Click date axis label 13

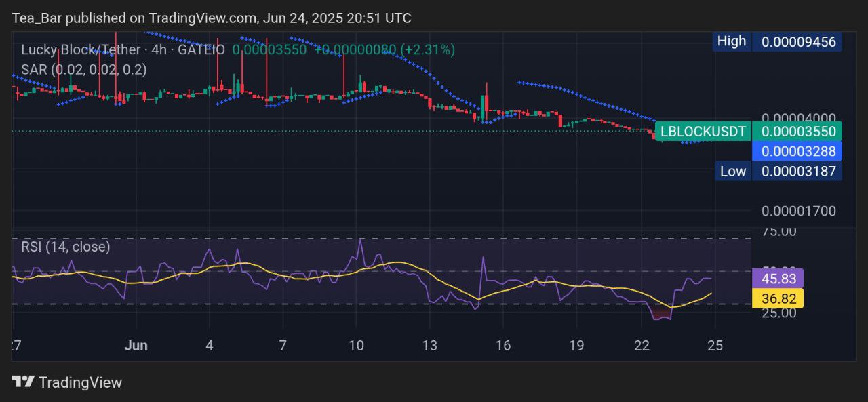point(429,346)
